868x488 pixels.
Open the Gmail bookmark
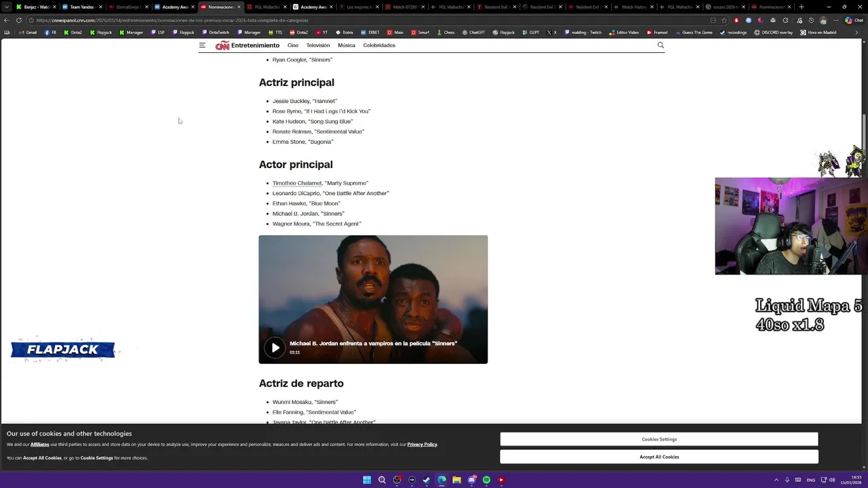[x=28, y=33]
